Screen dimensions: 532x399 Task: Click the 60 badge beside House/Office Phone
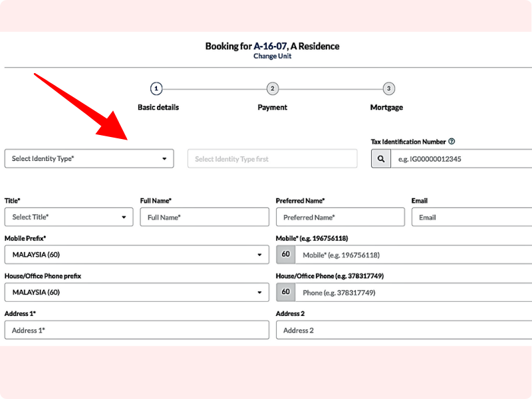coord(285,292)
